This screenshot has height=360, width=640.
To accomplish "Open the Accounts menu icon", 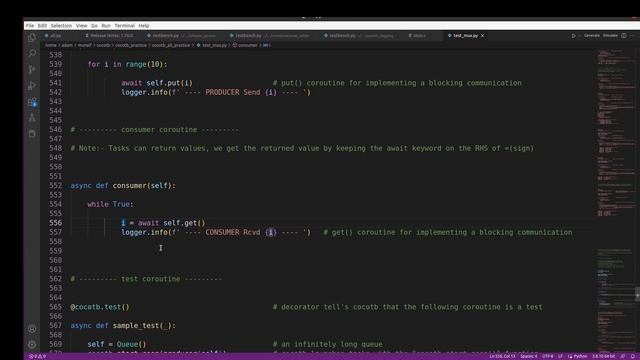I will (32, 329).
